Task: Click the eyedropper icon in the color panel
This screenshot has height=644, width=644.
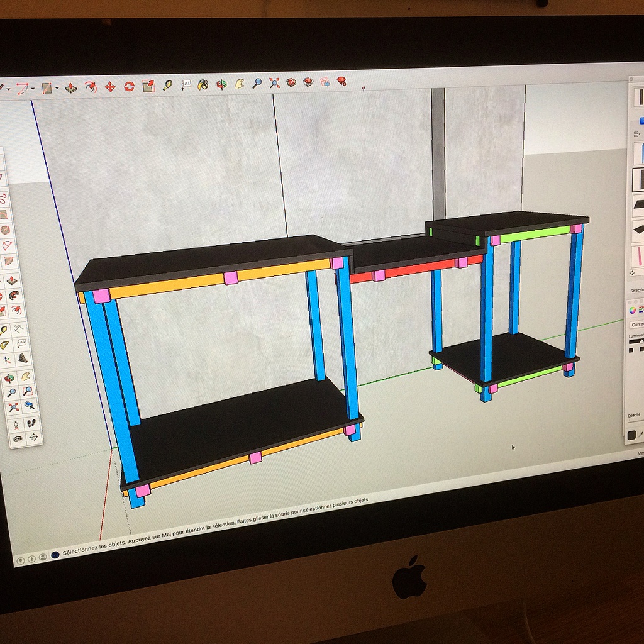Action: click(641, 434)
